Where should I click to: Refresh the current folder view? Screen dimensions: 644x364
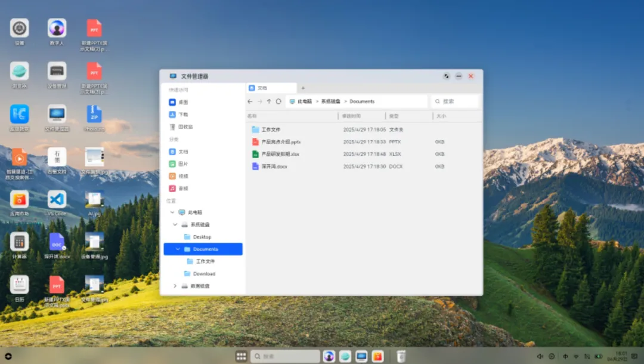coord(278,101)
